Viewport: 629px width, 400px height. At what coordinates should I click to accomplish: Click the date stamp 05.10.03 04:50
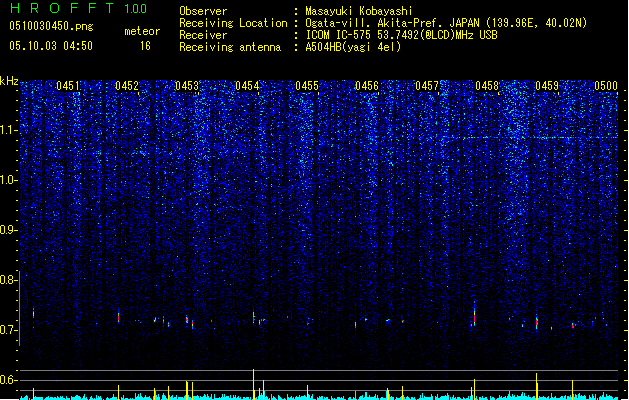51,46
